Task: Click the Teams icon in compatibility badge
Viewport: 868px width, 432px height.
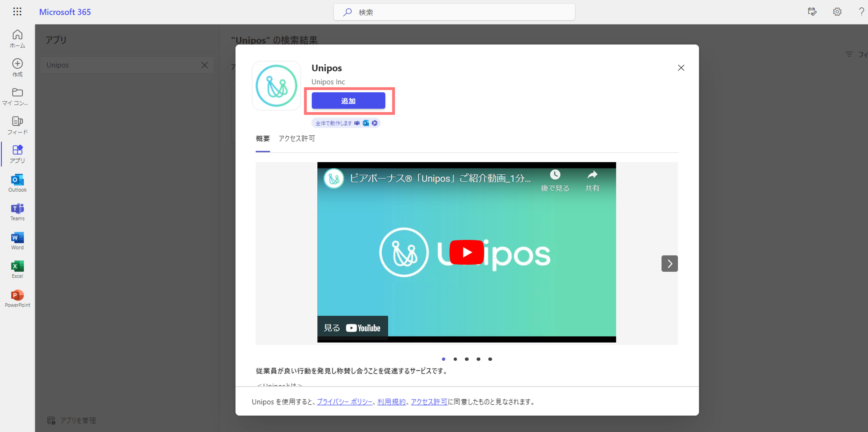Action: click(x=357, y=123)
